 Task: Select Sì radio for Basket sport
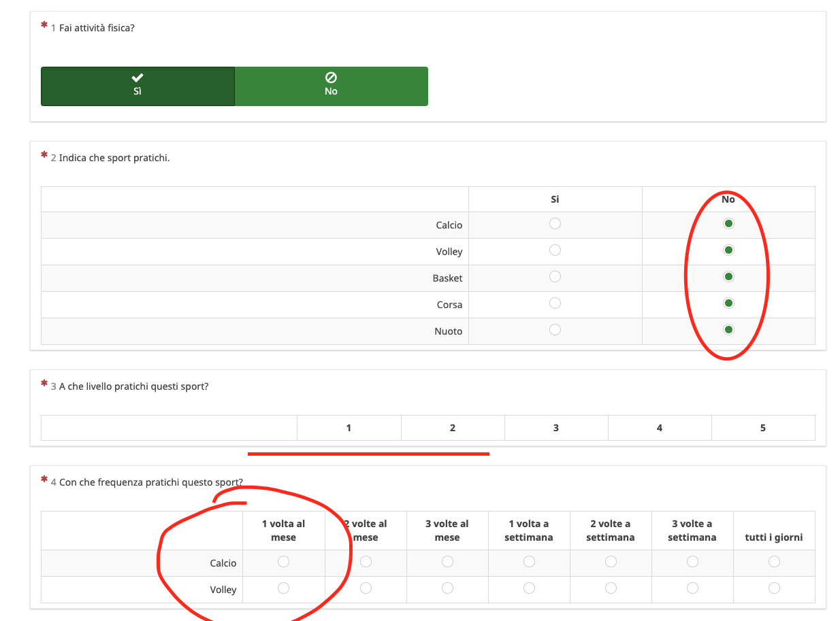555,277
